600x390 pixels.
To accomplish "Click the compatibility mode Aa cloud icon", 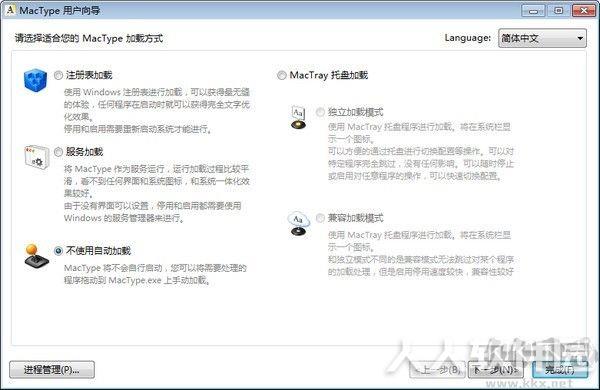I will (298, 223).
